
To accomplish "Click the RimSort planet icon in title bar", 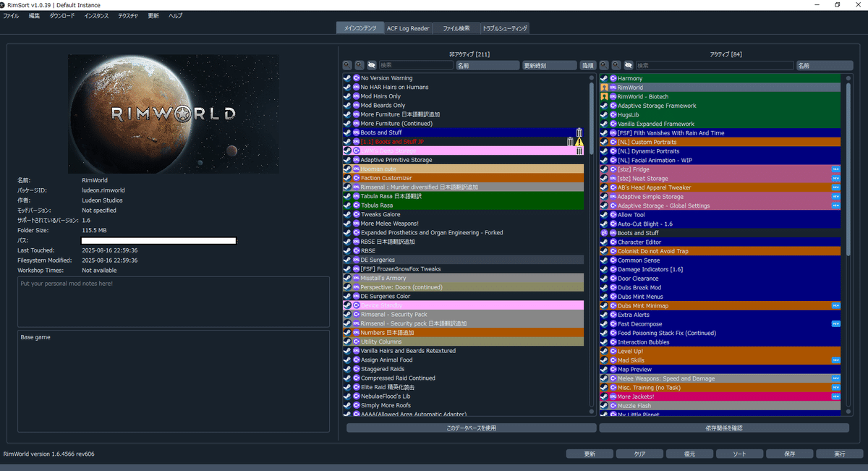I will pos(5,4).
